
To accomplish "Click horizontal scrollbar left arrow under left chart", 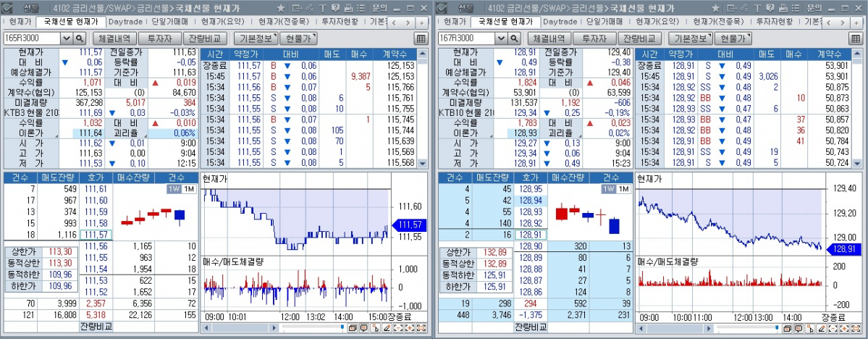I will tap(206, 328).
